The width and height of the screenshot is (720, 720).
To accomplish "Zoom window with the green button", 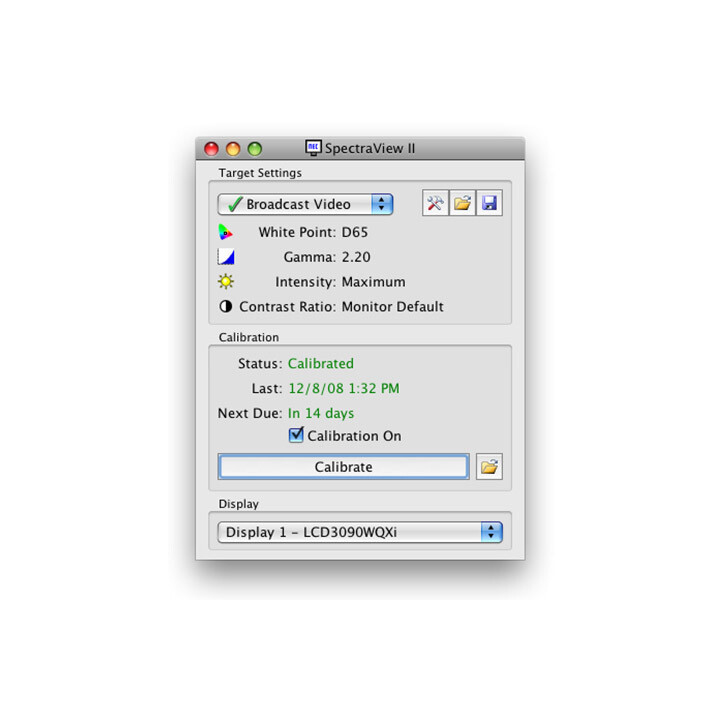I will coord(255,149).
